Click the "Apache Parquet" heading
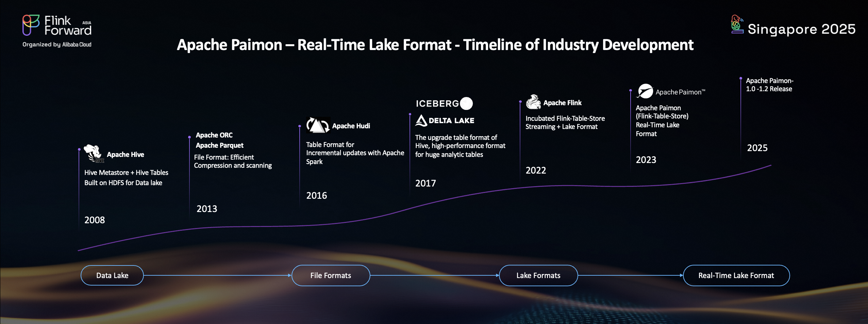The image size is (868, 324). point(220,145)
